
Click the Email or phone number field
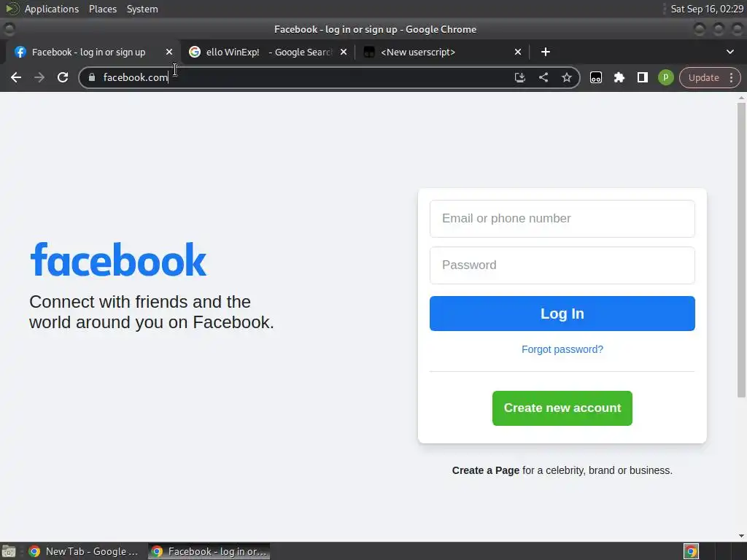click(x=562, y=219)
